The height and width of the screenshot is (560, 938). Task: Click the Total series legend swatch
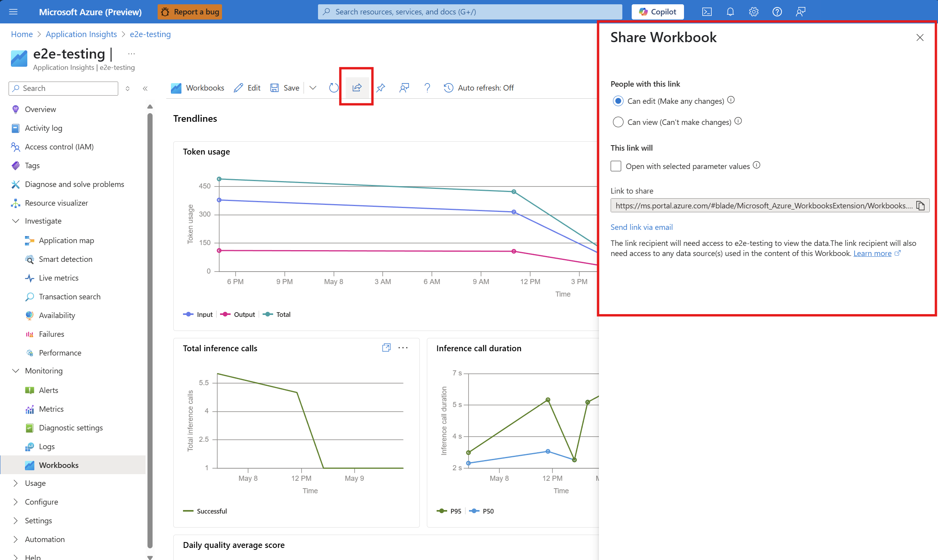(x=268, y=315)
